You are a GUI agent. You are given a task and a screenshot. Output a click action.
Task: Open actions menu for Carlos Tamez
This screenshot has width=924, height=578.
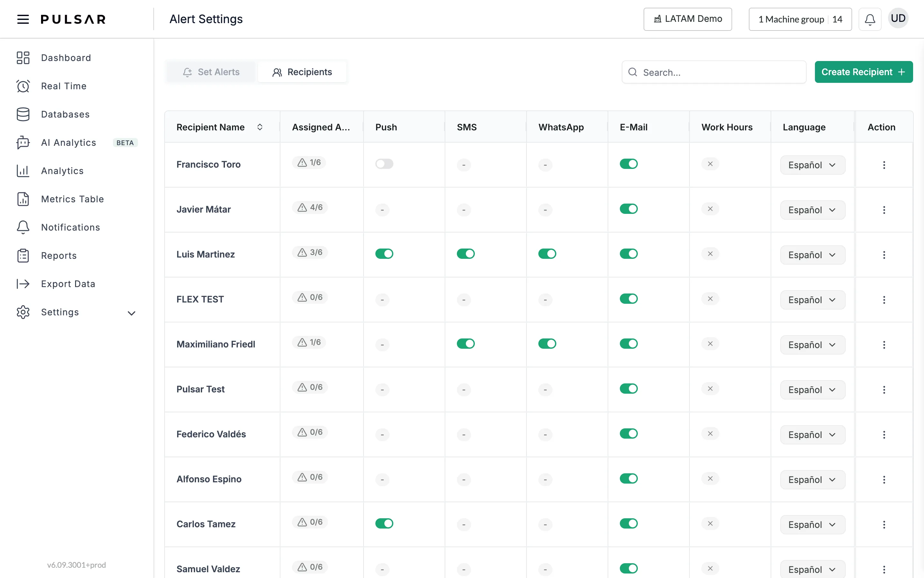(884, 524)
